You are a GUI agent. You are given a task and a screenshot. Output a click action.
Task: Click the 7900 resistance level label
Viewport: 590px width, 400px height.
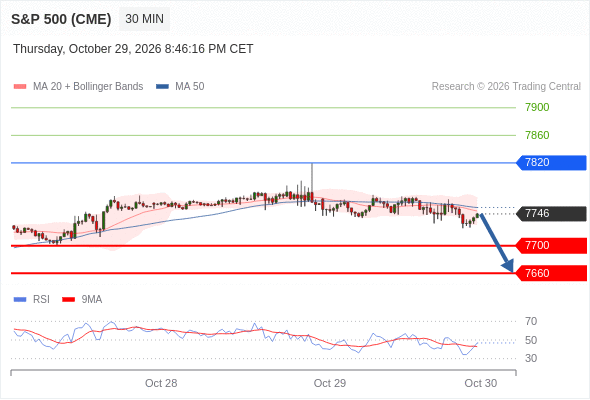pyautogui.click(x=537, y=108)
